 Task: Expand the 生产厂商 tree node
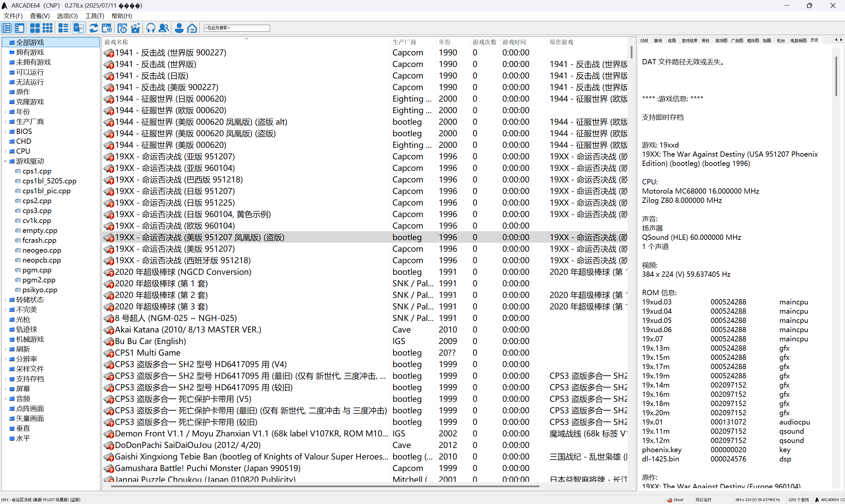5,122
